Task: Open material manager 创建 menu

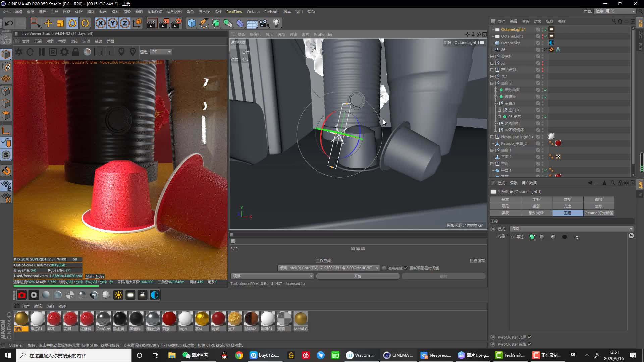Action: (26, 306)
